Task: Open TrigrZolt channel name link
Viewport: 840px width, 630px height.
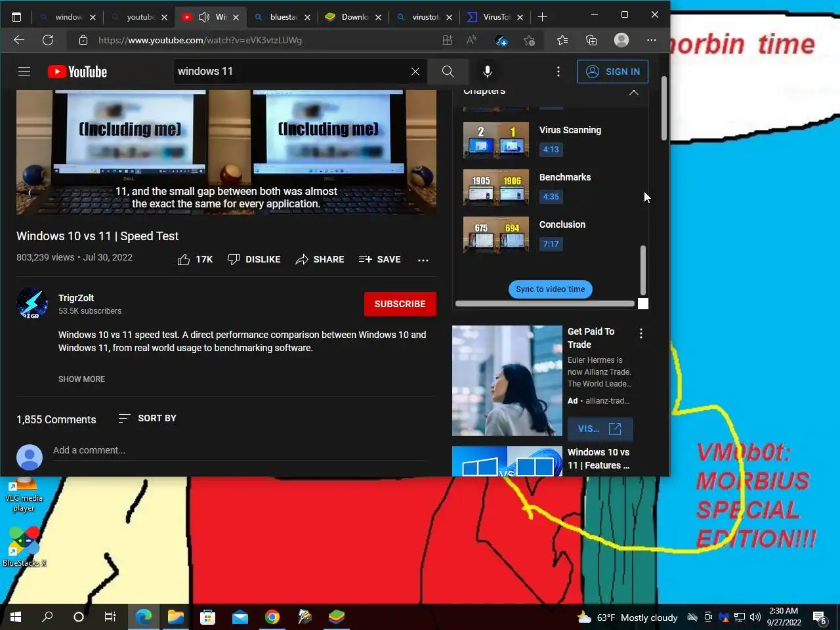Action: pos(76,298)
